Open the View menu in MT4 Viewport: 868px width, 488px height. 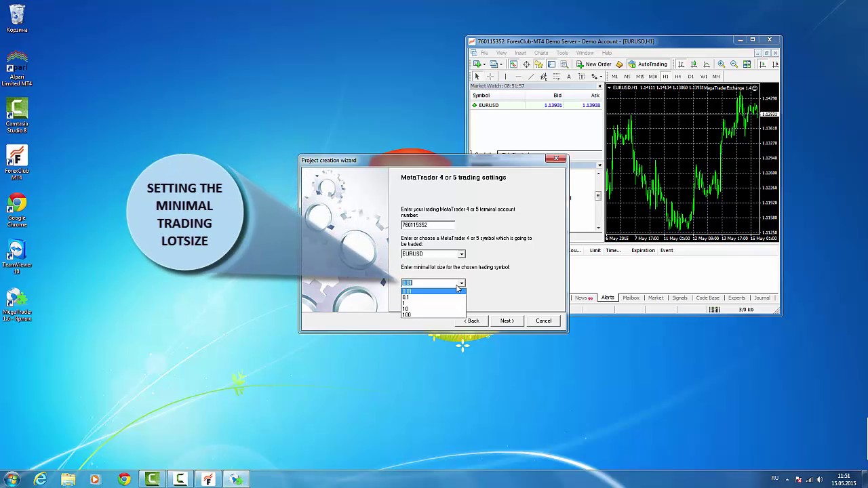tap(501, 53)
